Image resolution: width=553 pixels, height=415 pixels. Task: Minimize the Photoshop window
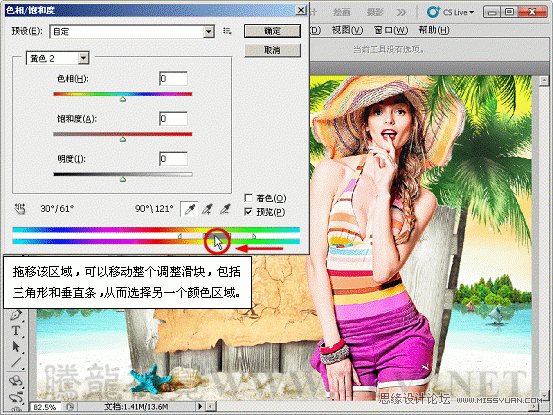[x=492, y=12]
